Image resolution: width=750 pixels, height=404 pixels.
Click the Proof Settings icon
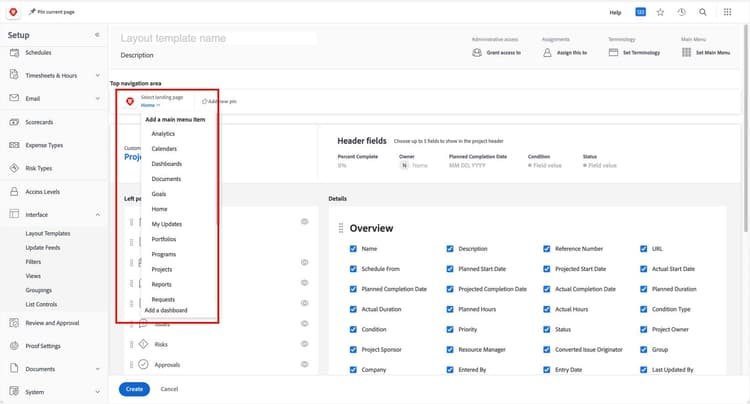pyautogui.click(x=14, y=346)
